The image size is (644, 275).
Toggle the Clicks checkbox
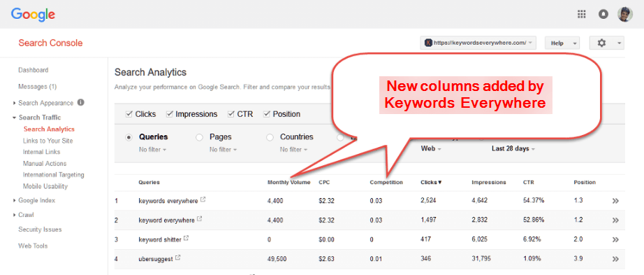tap(129, 114)
